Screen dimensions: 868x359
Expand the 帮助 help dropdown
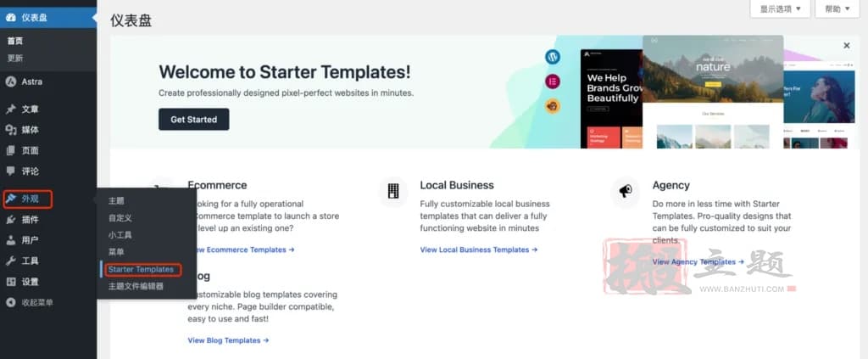coord(837,8)
